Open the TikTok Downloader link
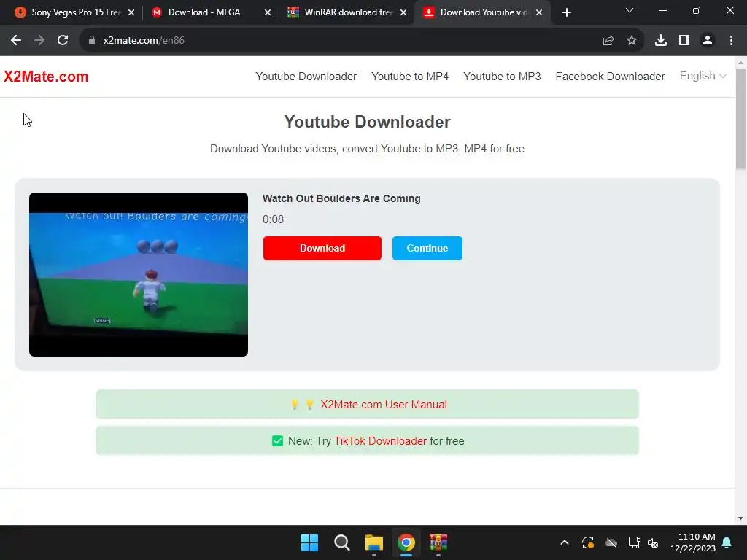747x560 pixels. point(380,441)
